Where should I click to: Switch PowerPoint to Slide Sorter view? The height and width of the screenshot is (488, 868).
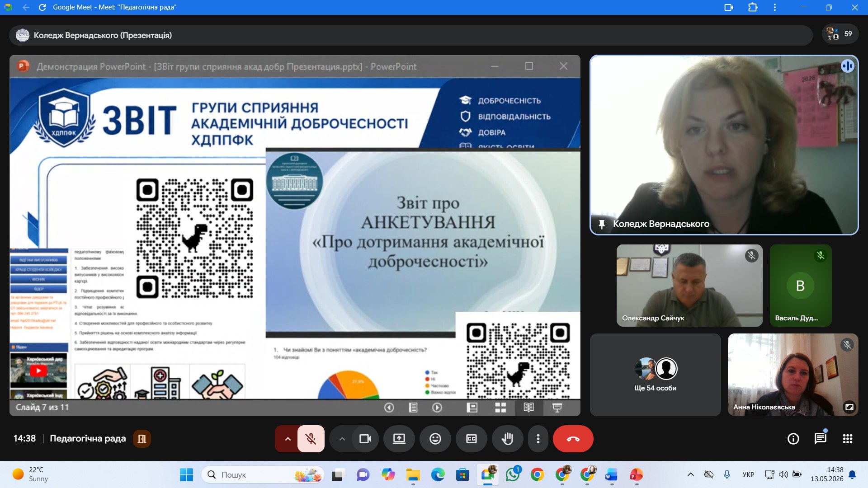coord(500,408)
